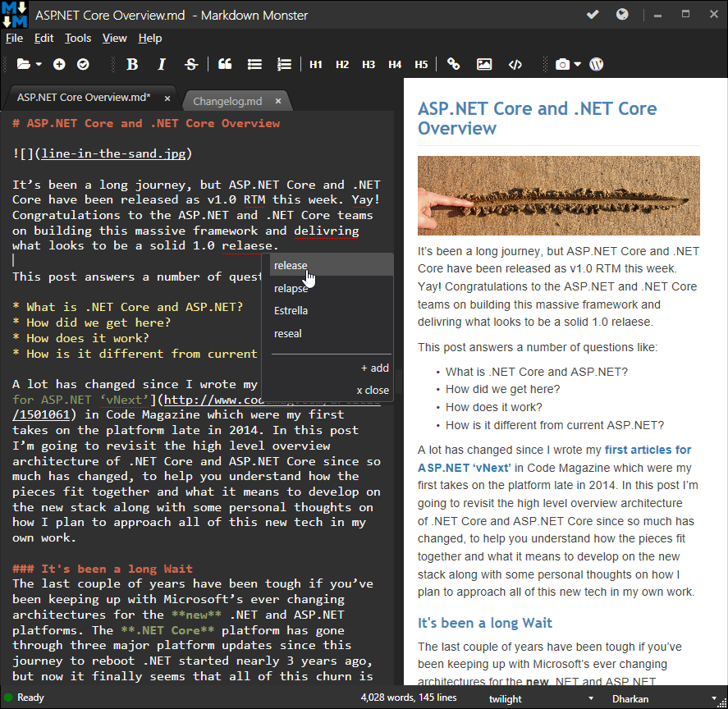Open the Dharkan preview theme dropdown
Image resolution: width=728 pixels, height=709 pixels.
[x=664, y=698]
